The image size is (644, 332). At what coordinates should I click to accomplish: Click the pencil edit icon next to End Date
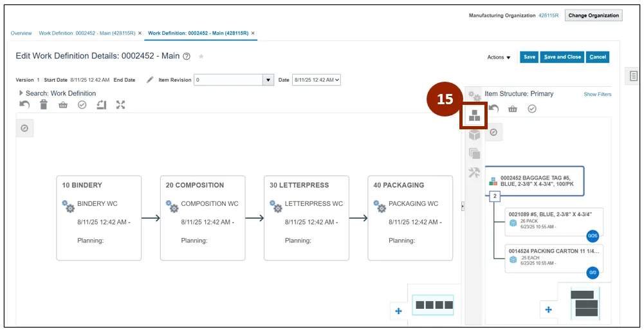[150, 80]
